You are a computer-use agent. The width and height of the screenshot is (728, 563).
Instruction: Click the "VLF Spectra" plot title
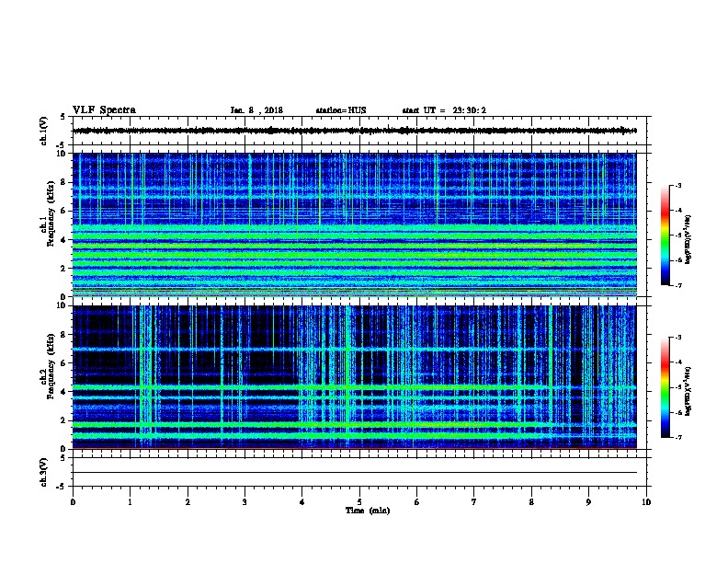[x=104, y=110]
